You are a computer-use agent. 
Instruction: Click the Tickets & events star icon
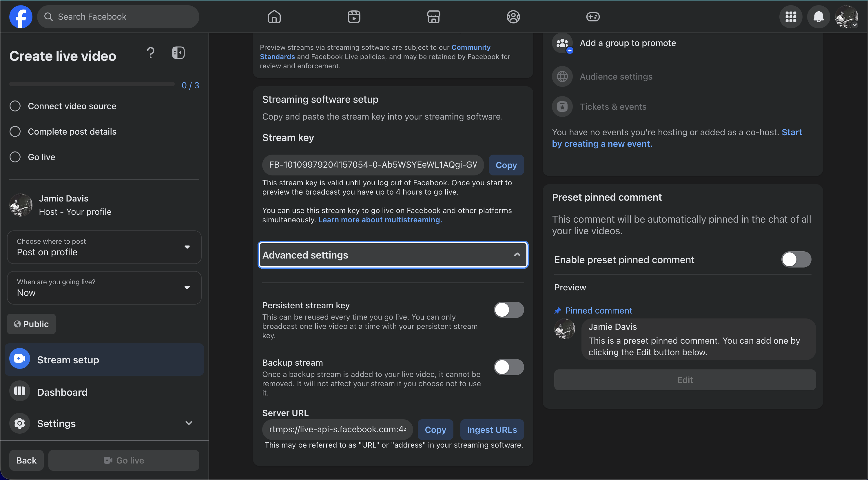click(562, 107)
